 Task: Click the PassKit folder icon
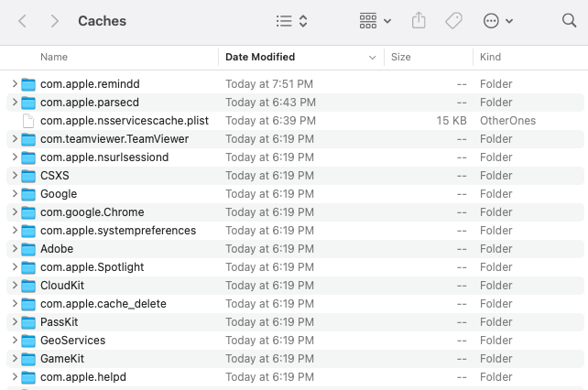28,323
